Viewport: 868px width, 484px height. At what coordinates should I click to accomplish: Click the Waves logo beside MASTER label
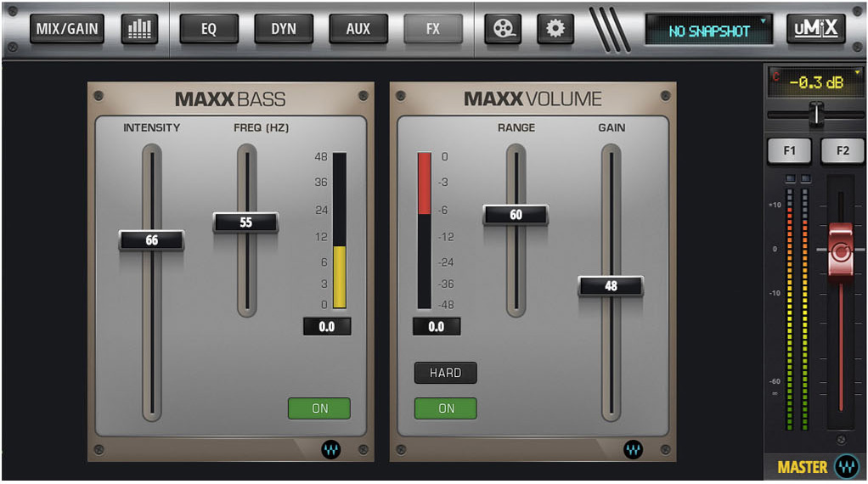click(847, 466)
